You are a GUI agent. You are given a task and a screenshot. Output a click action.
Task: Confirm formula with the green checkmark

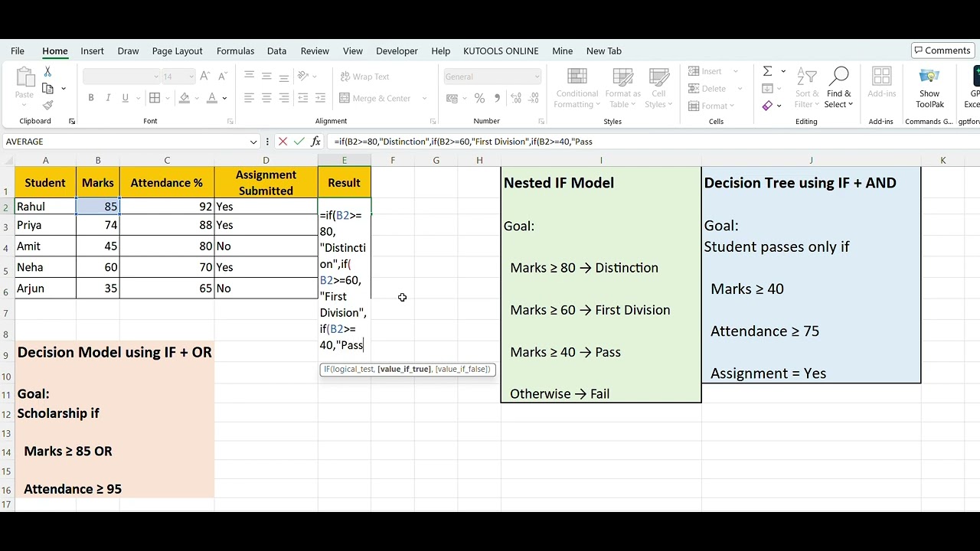299,142
